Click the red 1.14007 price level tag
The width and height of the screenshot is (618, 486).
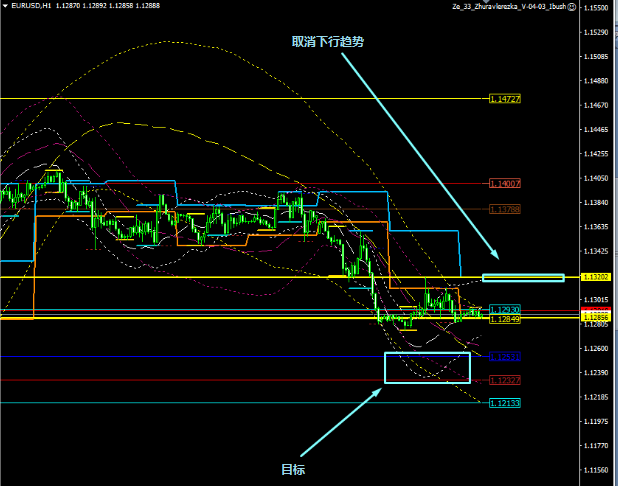(506, 183)
